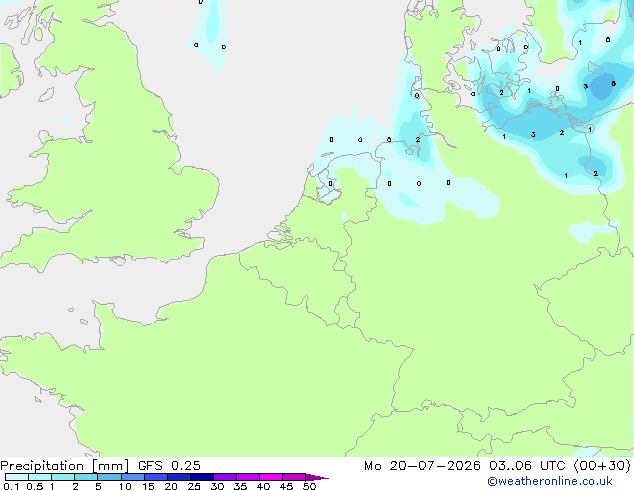Screen dimensions: 634x490
Task: Click the lightest 0.1–0.5 mm legend swatch
Action: 17,477
